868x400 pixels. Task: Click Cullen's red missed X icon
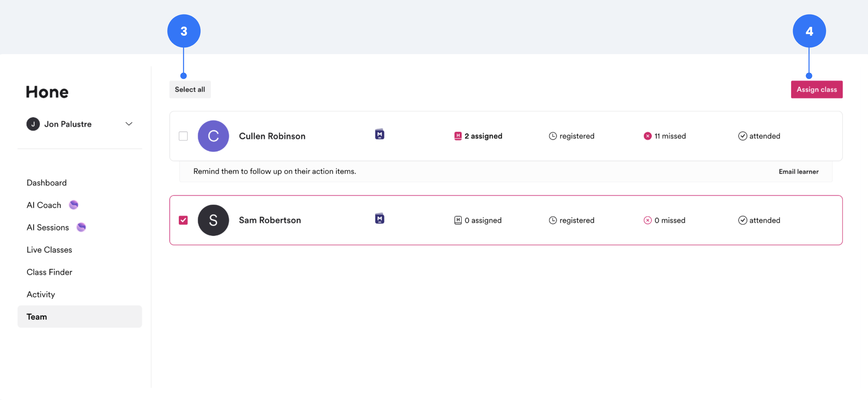pyautogui.click(x=647, y=136)
